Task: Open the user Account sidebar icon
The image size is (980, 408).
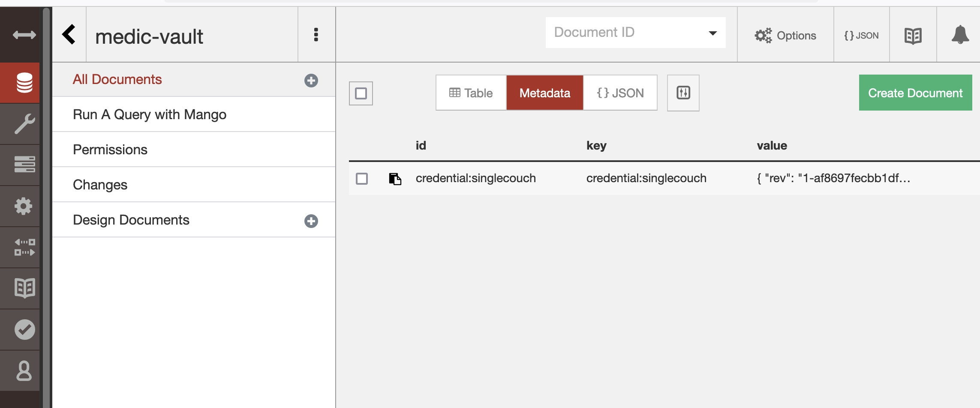Action: click(x=24, y=371)
